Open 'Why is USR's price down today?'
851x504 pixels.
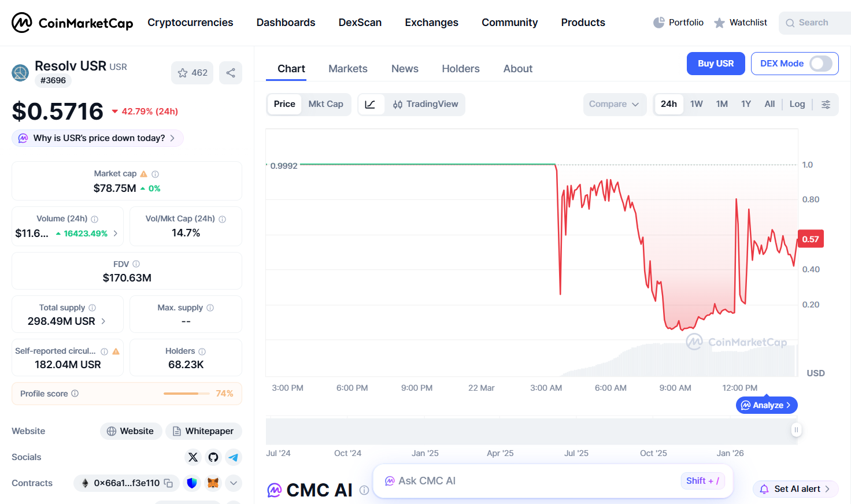(x=97, y=138)
